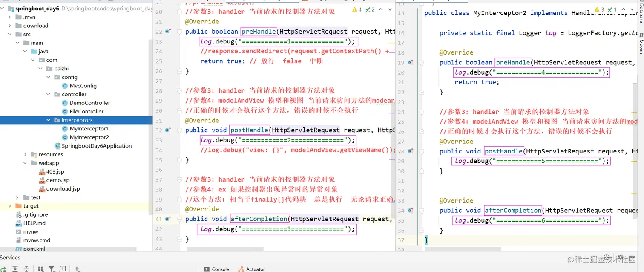Select MyInterceptor2 in project tree
644x272 pixels.
click(x=89, y=137)
